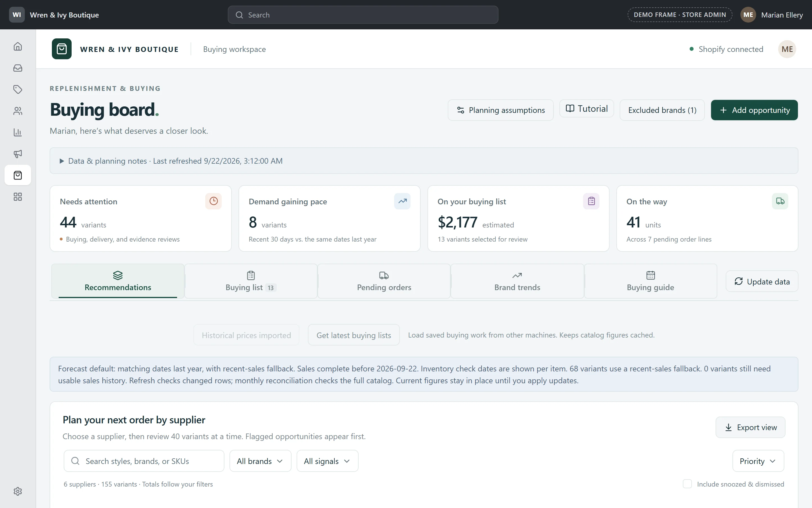812x508 pixels.
Task: Click the trend icon on Demand gaining pace
Action: 402,201
